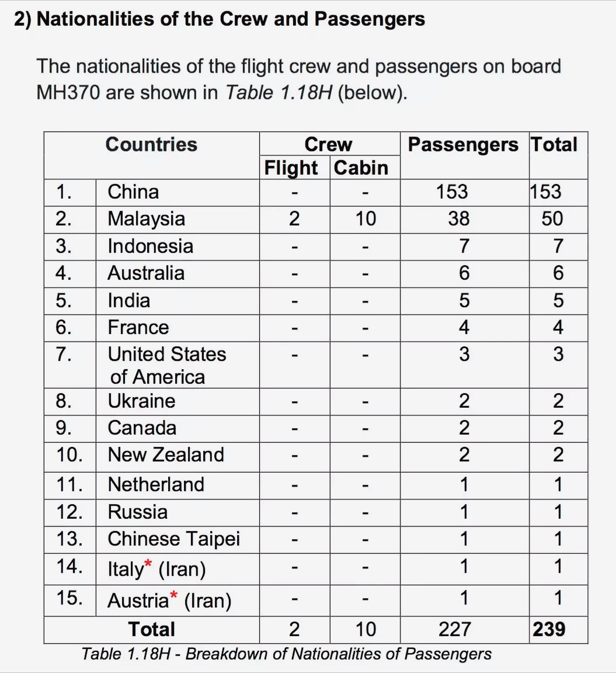
Task: Click the red asterisk next to Italy
Action: [148, 564]
